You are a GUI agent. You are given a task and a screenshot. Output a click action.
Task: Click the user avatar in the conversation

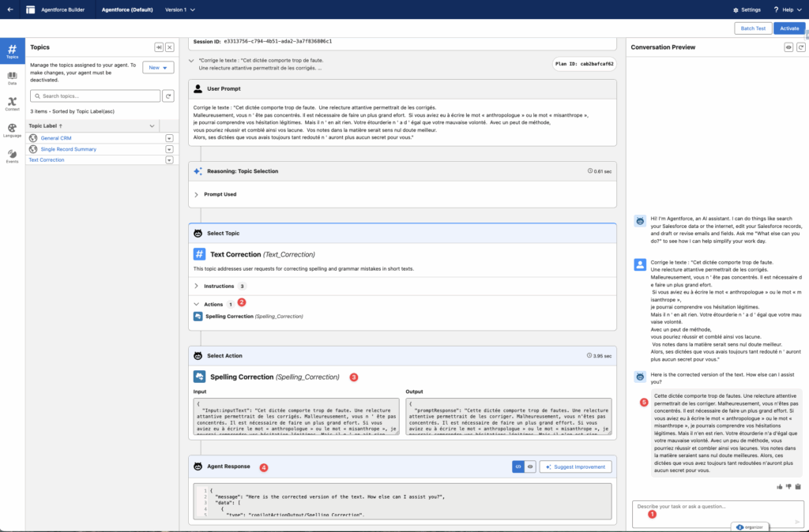[640, 265]
